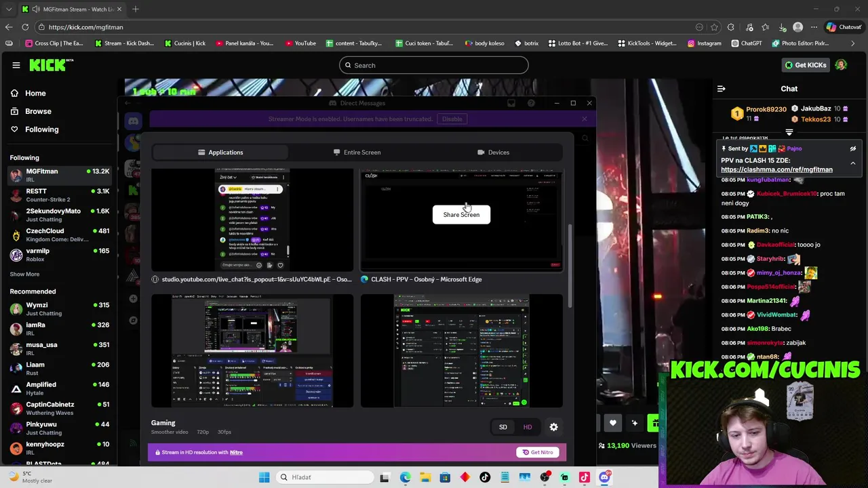The image size is (868, 488).
Task: Switch to the Devices tab
Action: coord(493,152)
